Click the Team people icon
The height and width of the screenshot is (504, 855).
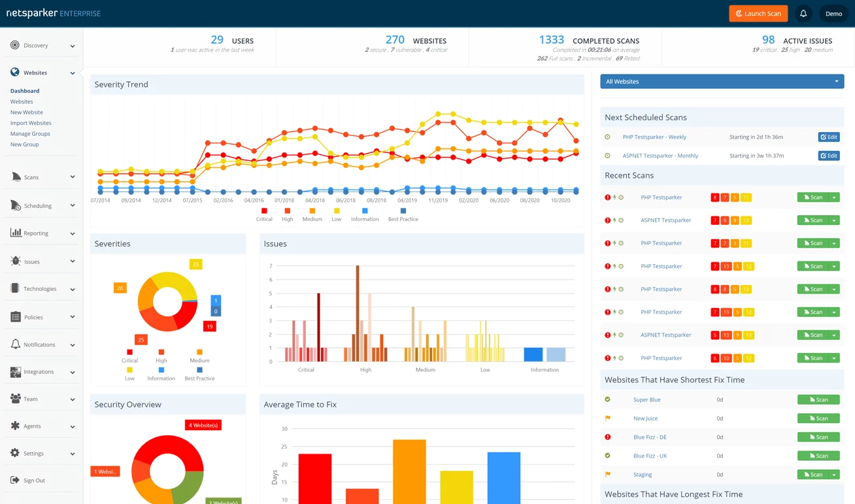(16, 398)
